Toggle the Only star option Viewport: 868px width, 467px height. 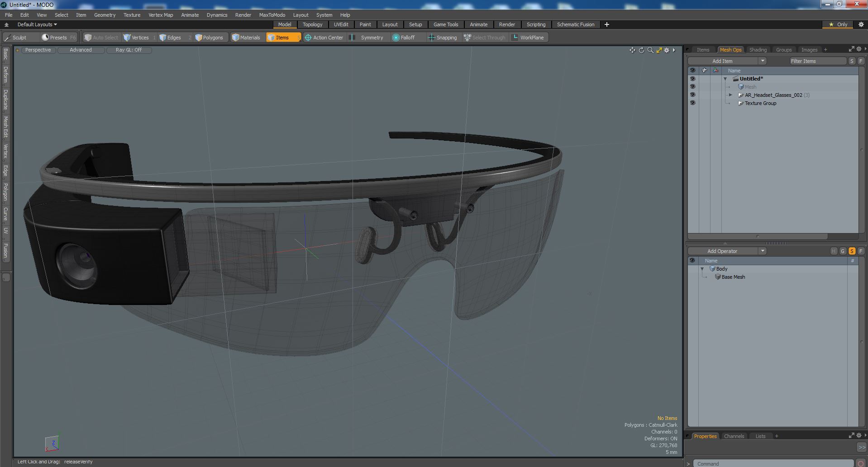(x=838, y=24)
